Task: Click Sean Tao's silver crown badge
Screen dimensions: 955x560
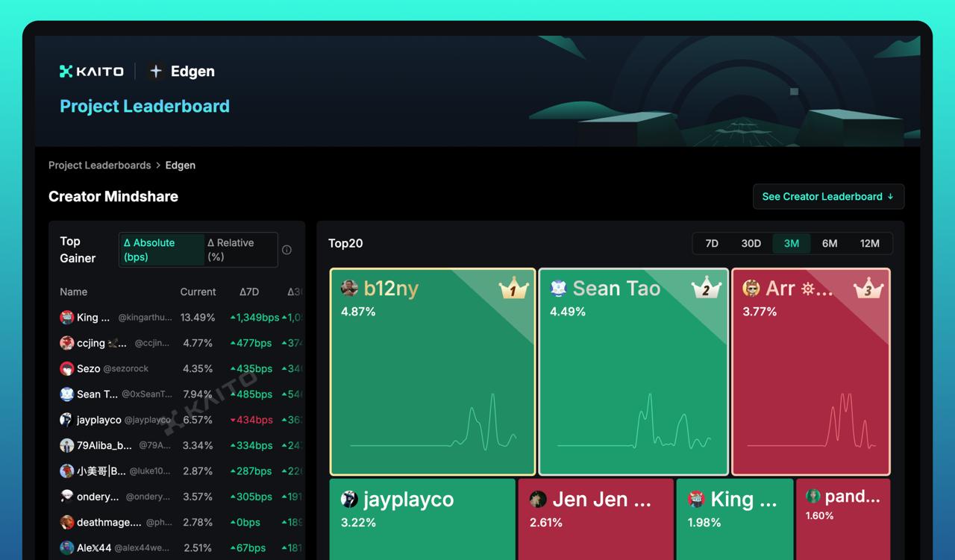Action: pos(706,289)
